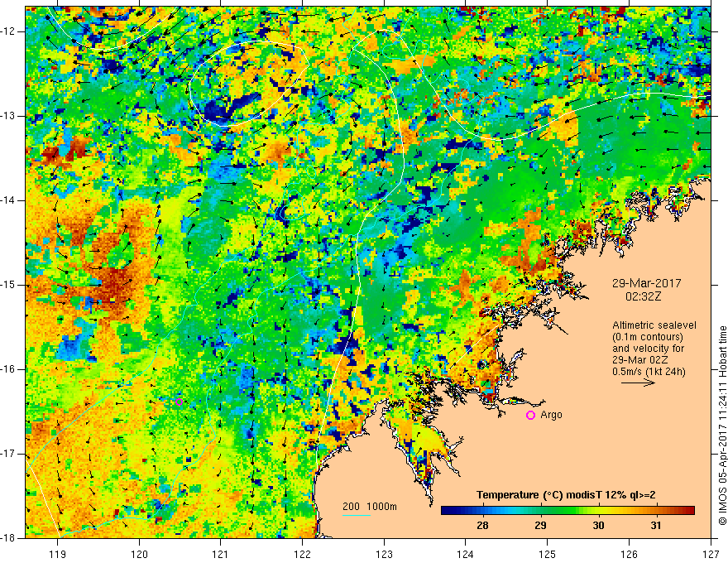728x563 pixels.
Task: Click the longitude axis label 126
Action: coord(629,554)
